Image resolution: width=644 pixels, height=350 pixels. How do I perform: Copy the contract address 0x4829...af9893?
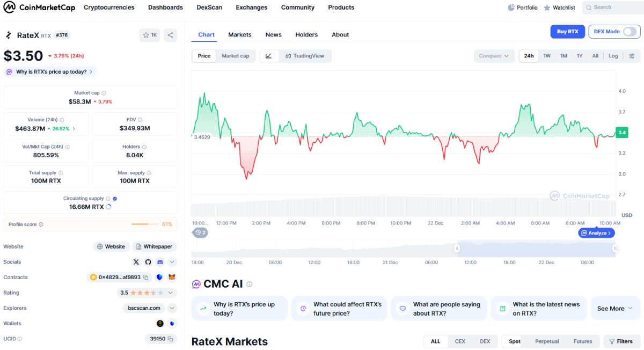145,278
